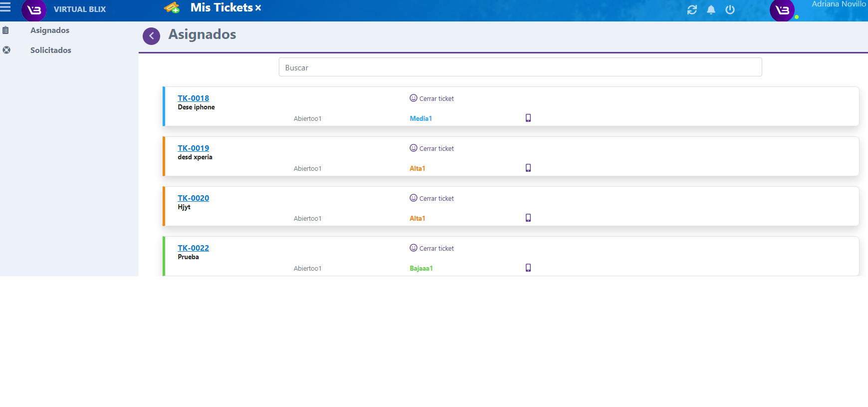Click the ticket icon beside Mis Tickets
The height and width of the screenshot is (407, 868).
(172, 8)
